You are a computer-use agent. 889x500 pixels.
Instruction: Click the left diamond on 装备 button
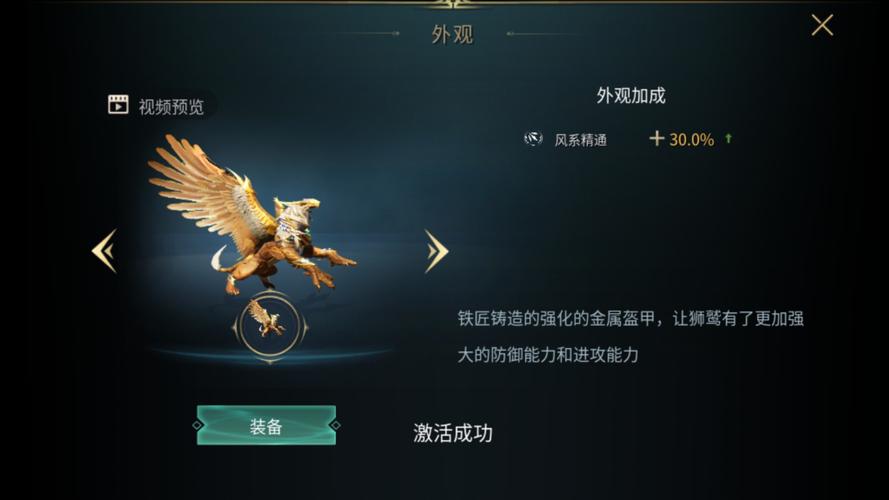[x=197, y=425]
